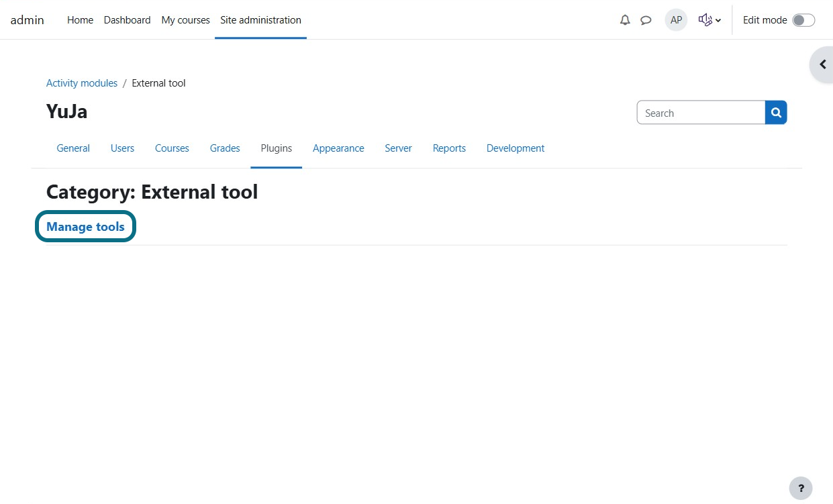This screenshot has height=504, width=833.
Task: Click the YuJa page heading
Action: [66, 111]
